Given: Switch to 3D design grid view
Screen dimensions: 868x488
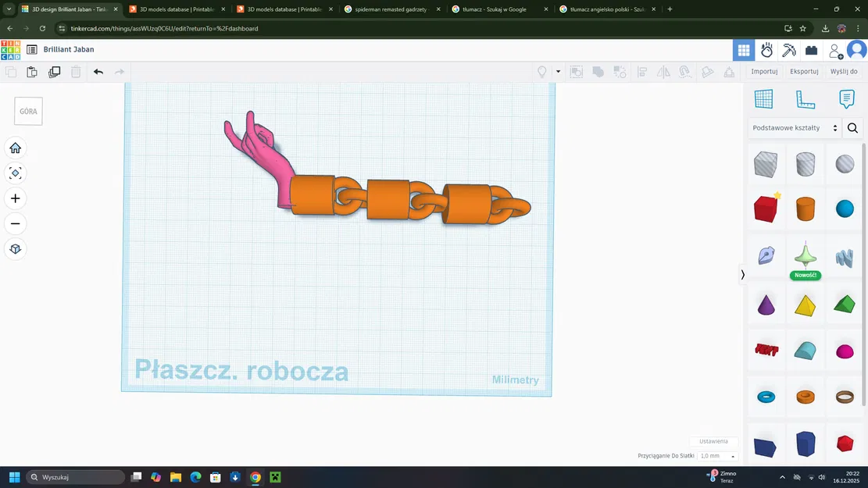Looking at the screenshot, I should [x=744, y=50].
